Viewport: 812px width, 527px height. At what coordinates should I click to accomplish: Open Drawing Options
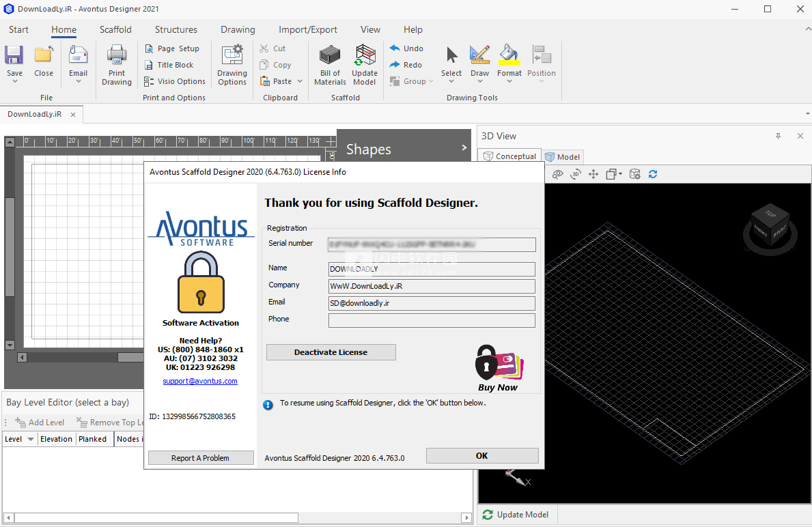pyautogui.click(x=232, y=65)
